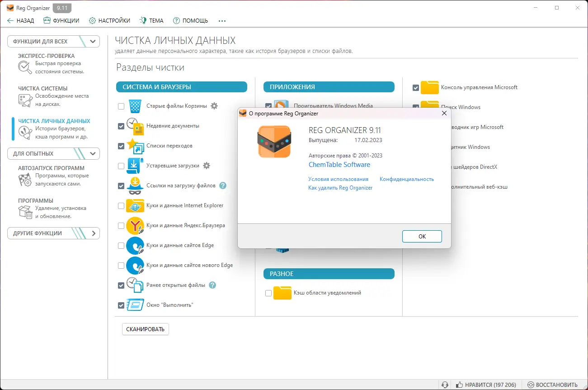Open Программы section in sidebar
Viewport: 588px width, 390px height.
(x=26, y=211)
